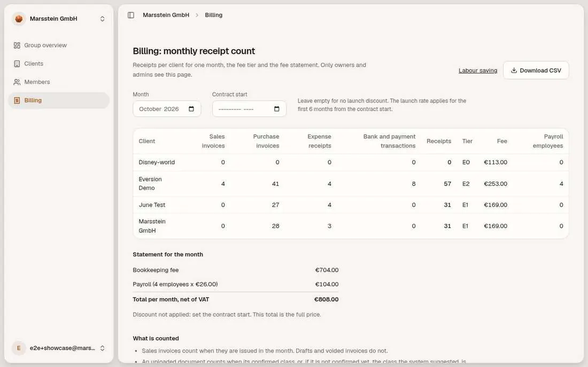Click the Sales invoices column header
Viewport: 588px width, 367px height.
click(x=213, y=141)
